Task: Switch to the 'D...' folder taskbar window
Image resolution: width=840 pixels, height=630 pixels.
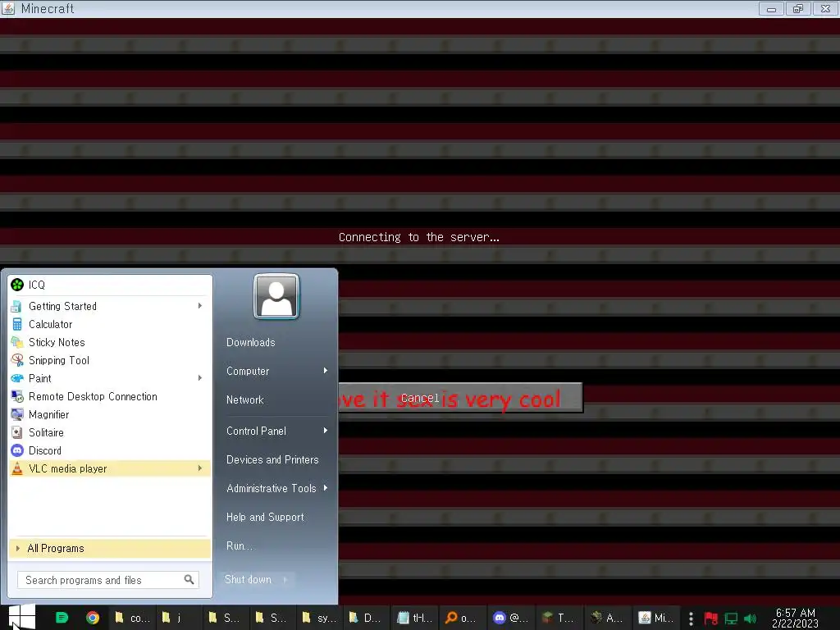Action: click(367, 618)
